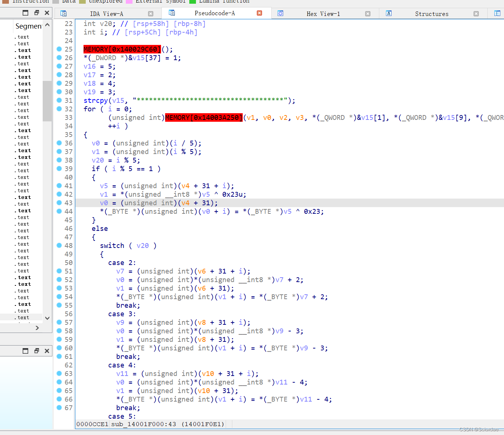504x435 pixels.
Task: Toggle the breakpoint dot on line 48
Action: pos(59,245)
